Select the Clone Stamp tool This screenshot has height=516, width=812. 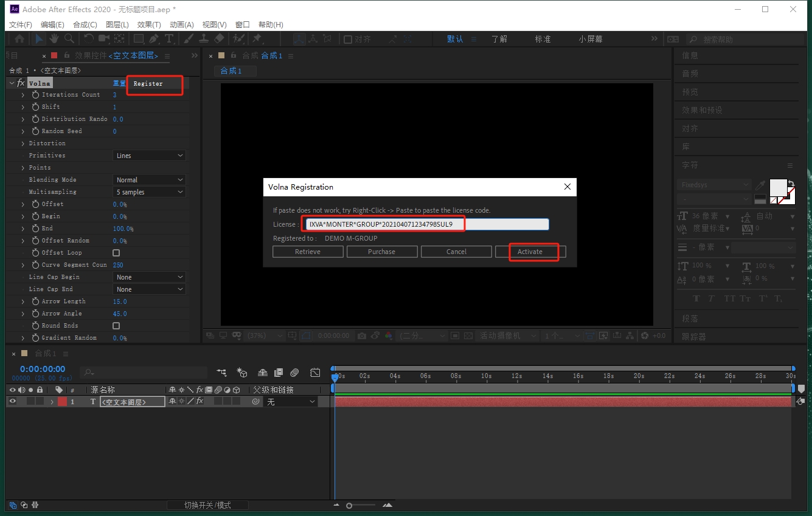204,39
